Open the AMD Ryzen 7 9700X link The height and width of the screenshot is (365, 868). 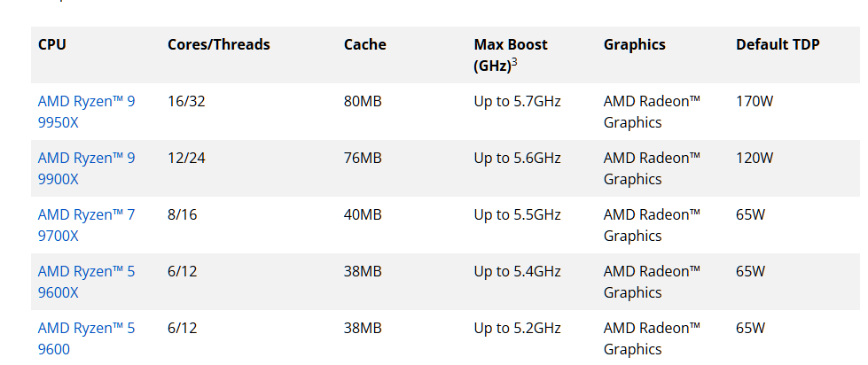coord(86,225)
